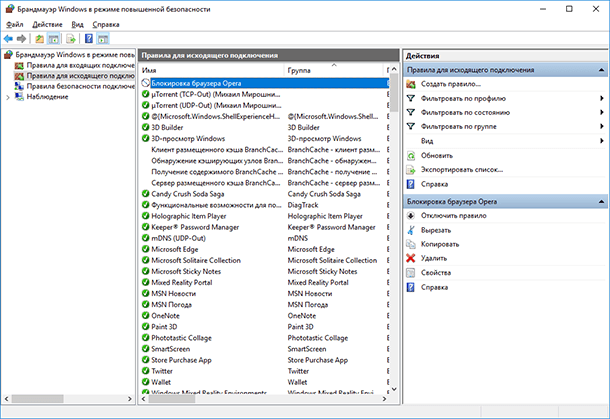Click the Отключить правило icon
Viewport: 610px width, 419px height.
pos(411,216)
